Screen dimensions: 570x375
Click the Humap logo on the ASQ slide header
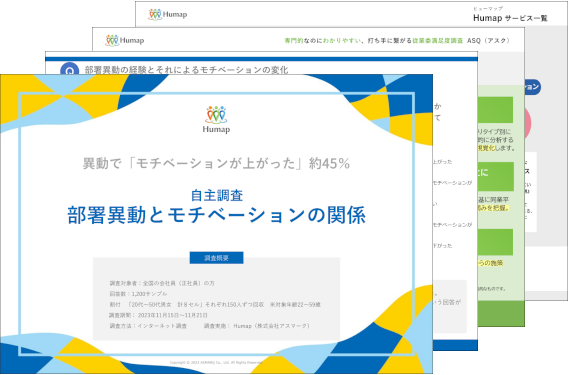click(125, 40)
